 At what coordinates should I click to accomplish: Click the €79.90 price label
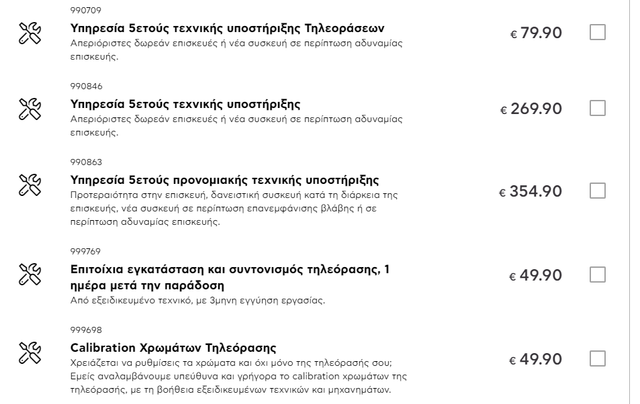pyautogui.click(x=536, y=33)
